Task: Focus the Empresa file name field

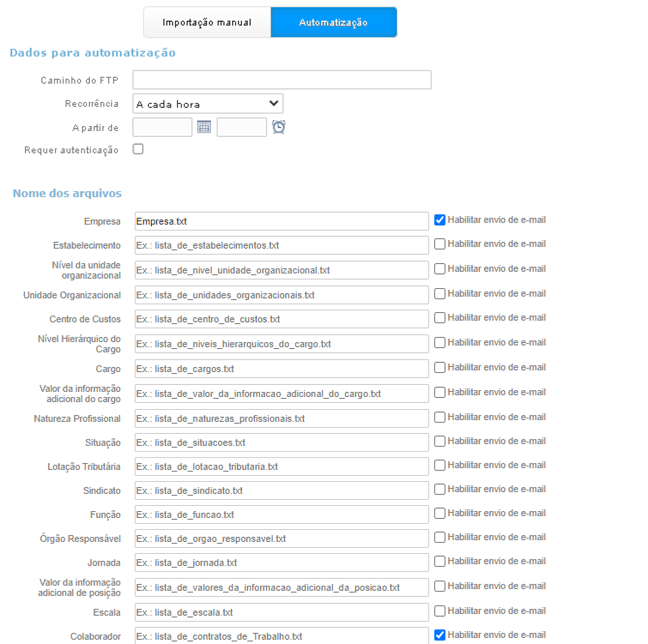Action: point(282,221)
